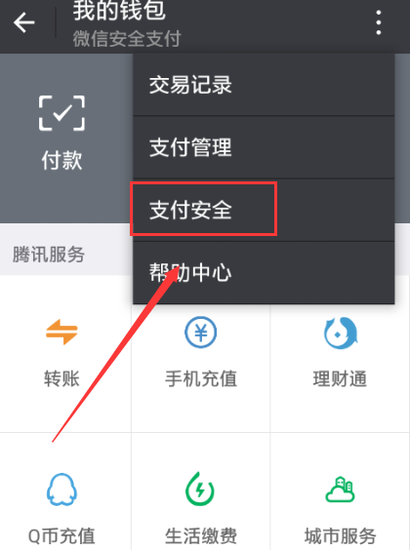Tap the back arrow icon
The height and width of the screenshot is (550, 410).
click(24, 22)
